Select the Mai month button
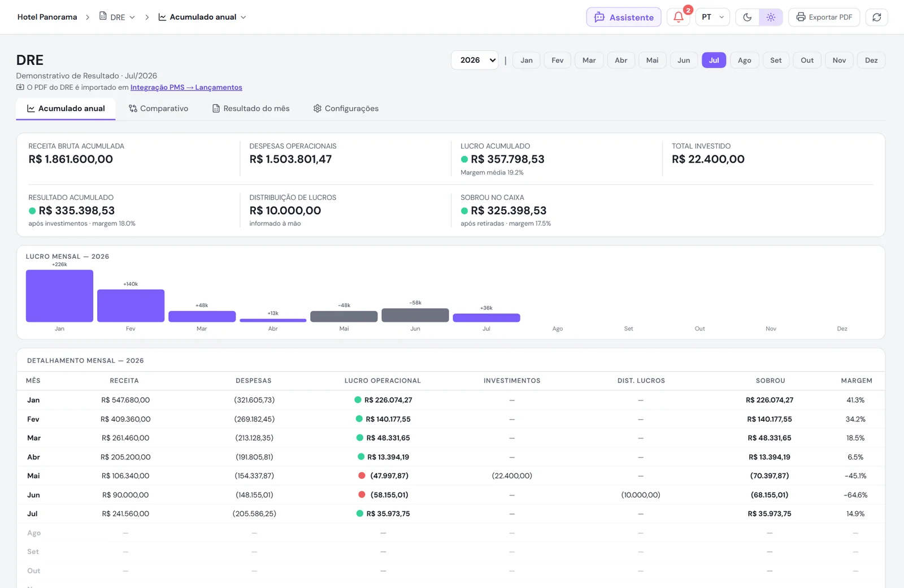The width and height of the screenshot is (904, 588). [653, 60]
